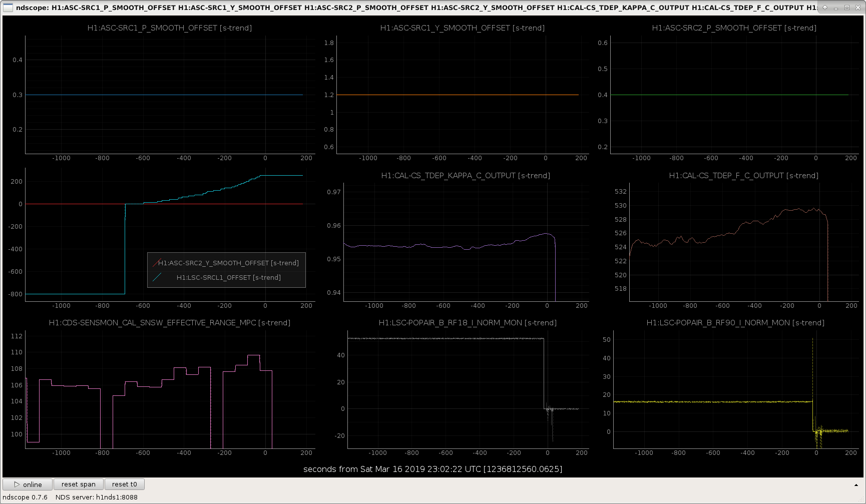
Task: Click inside the purple KAPPA_C trace plot area
Action: [466, 243]
